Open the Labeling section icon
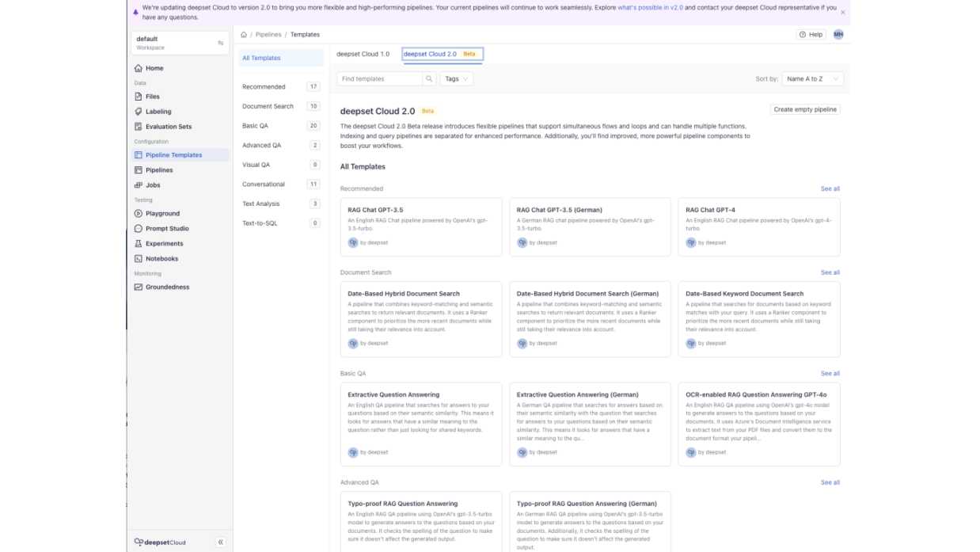 pyautogui.click(x=139, y=112)
